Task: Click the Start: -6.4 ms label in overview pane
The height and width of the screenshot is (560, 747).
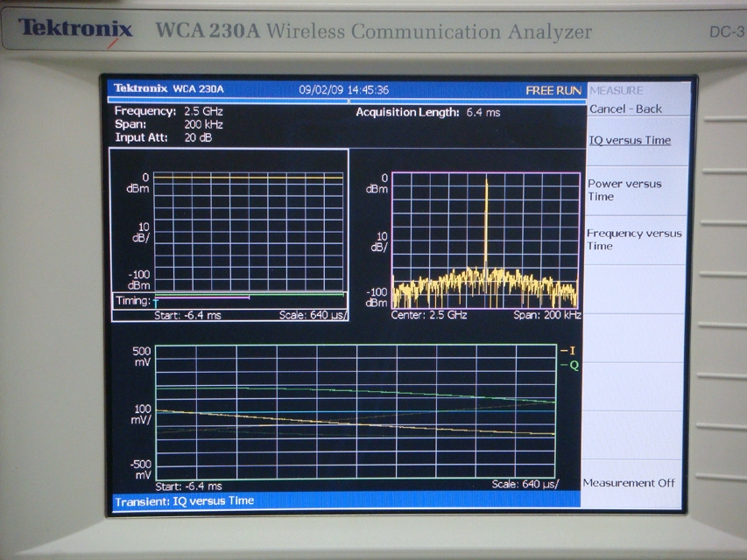Action: [187, 315]
